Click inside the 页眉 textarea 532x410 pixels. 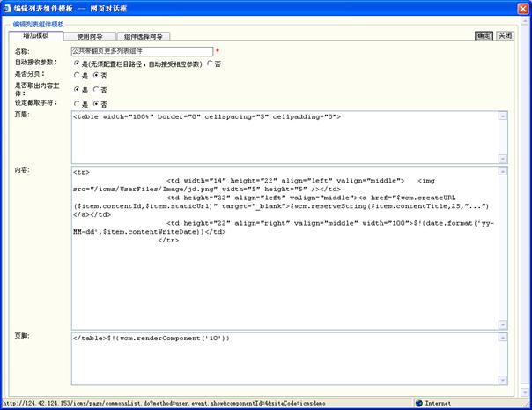click(x=282, y=136)
